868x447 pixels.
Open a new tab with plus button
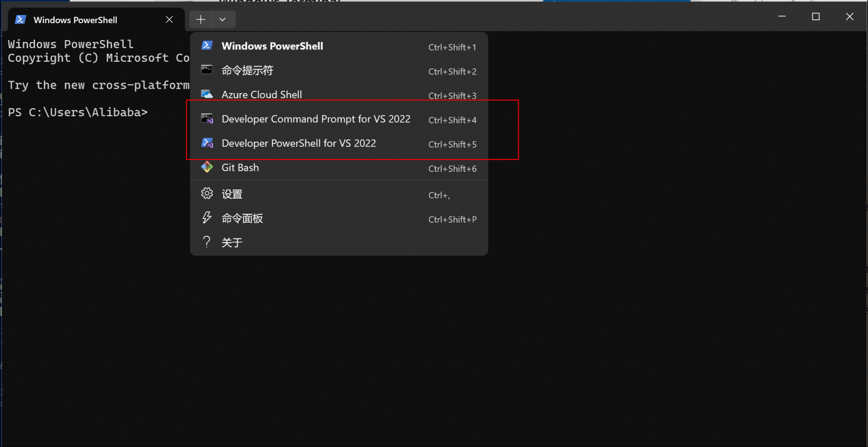click(x=200, y=19)
